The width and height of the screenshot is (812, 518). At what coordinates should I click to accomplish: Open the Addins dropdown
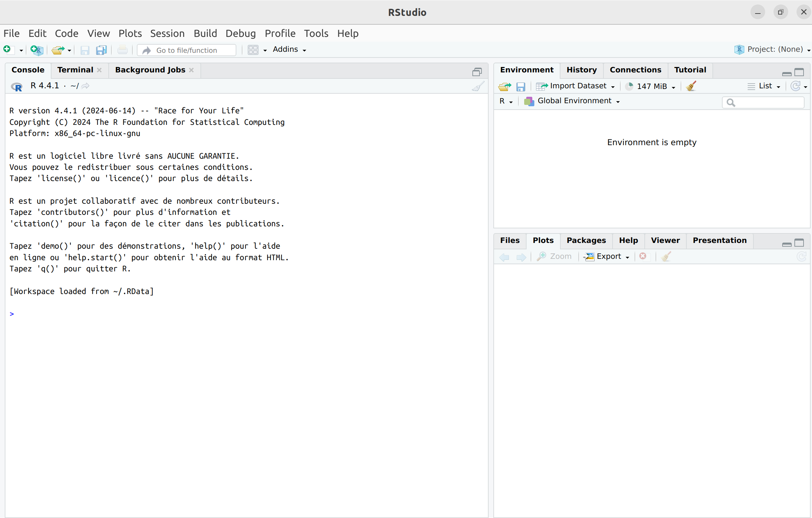pyautogui.click(x=290, y=49)
